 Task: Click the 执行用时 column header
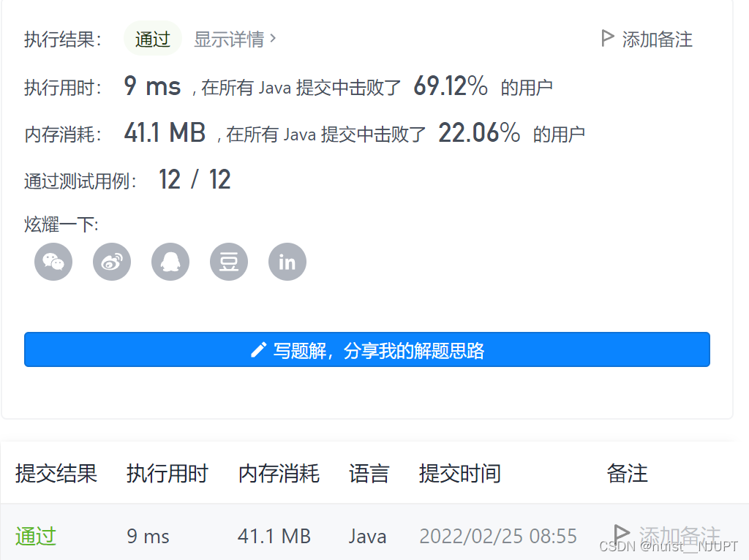coord(167,474)
